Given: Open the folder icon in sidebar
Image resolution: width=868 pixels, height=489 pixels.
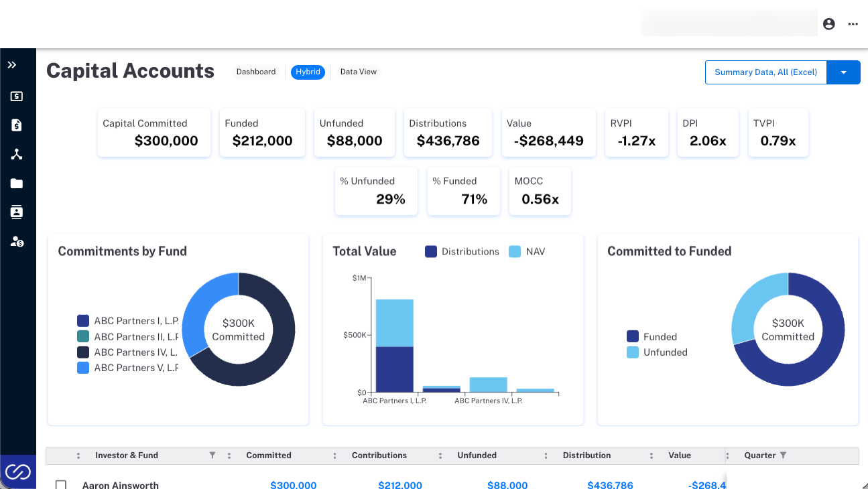Looking at the screenshot, I should coord(17,184).
